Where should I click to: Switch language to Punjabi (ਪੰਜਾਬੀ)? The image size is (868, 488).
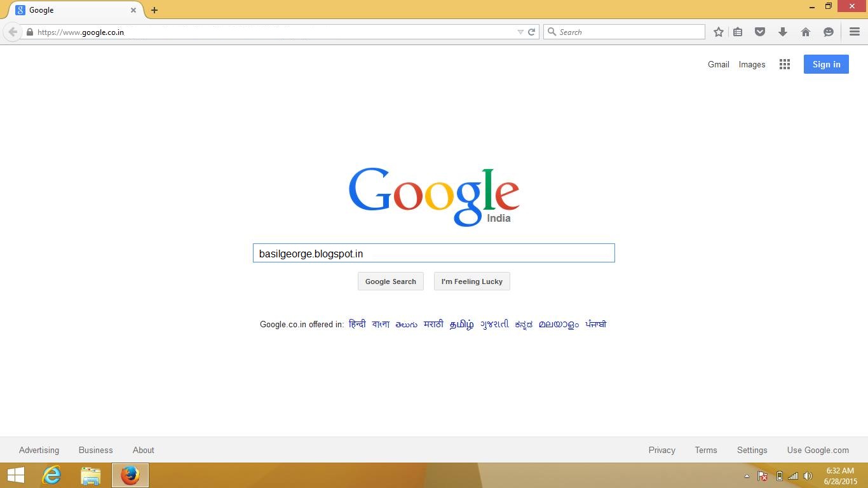pyautogui.click(x=596, y=324)
